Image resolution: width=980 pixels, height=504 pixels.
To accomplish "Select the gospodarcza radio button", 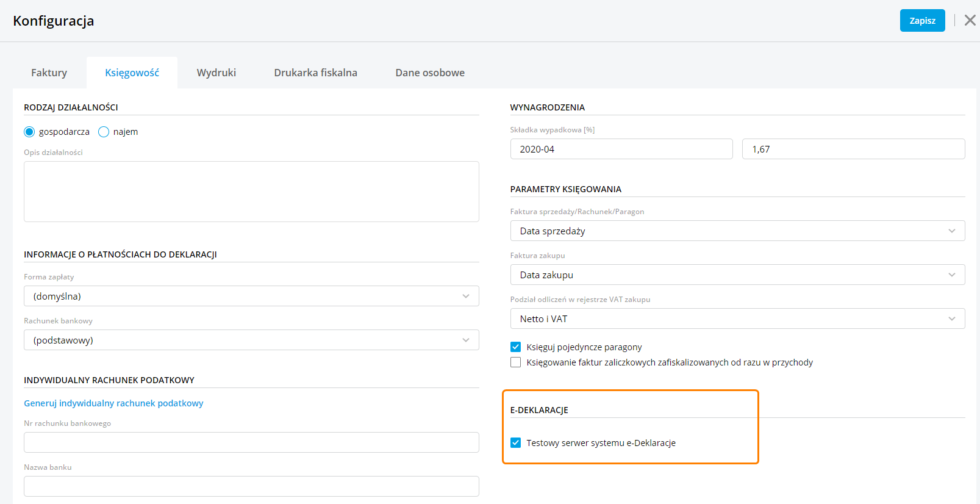I will (29, 132).
